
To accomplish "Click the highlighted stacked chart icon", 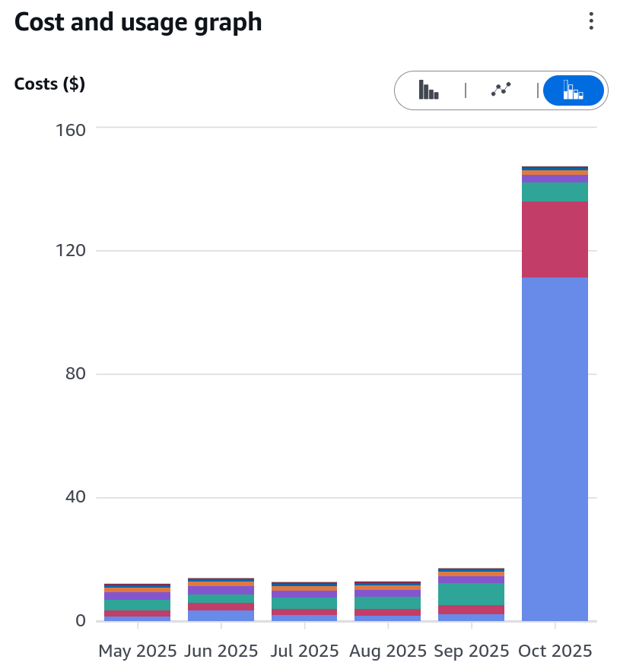I will [573, 90].
